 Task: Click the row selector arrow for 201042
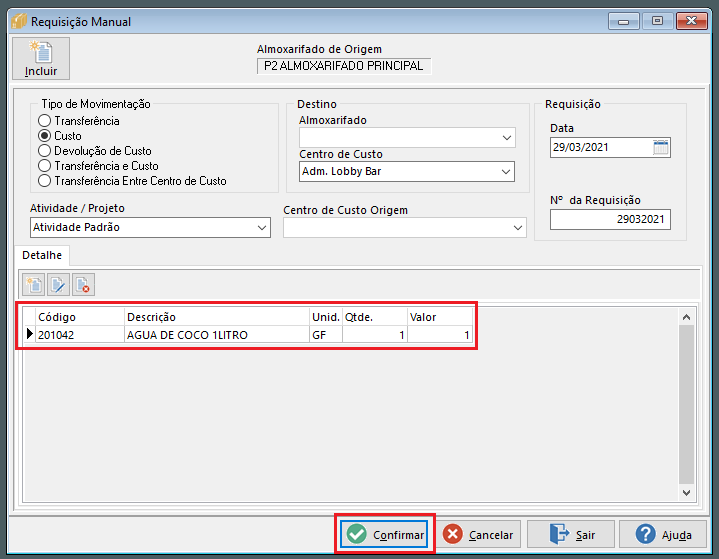click(30, 334)
